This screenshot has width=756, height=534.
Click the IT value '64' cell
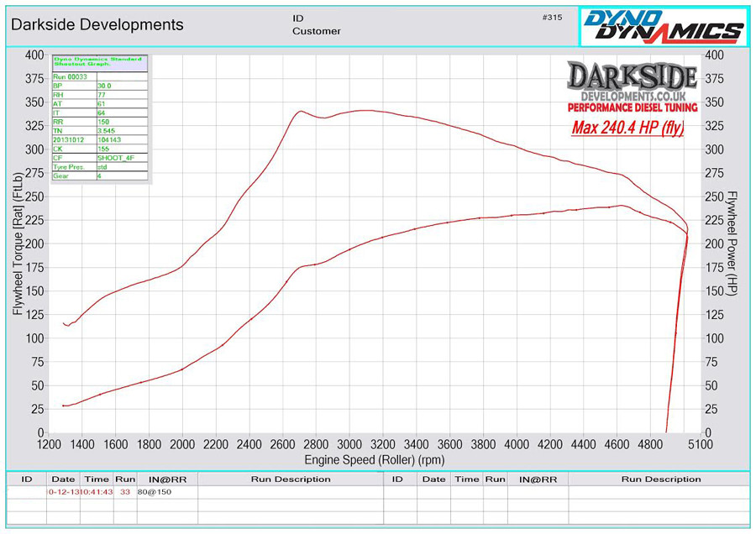pyautogui.click(x=122, y=113)
